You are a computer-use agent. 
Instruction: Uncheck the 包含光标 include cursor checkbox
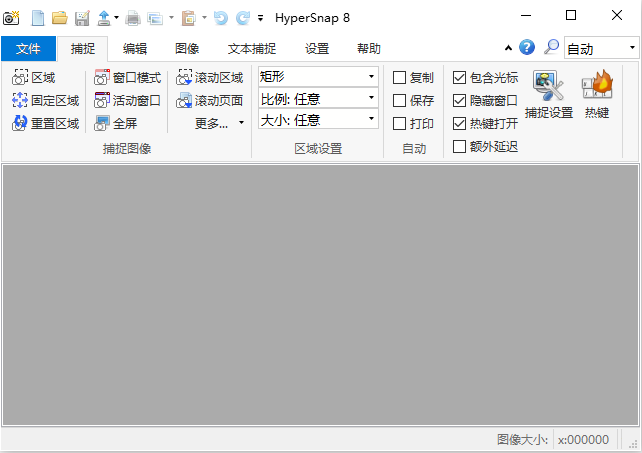(x=459, y=77)
